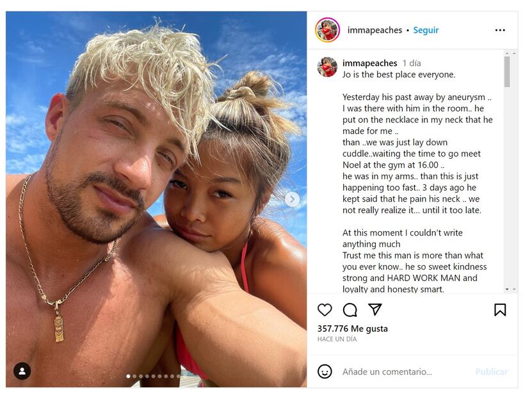
Task: Click the scrollbar up arrow in the caption
Action: click(x=507, y=53)
